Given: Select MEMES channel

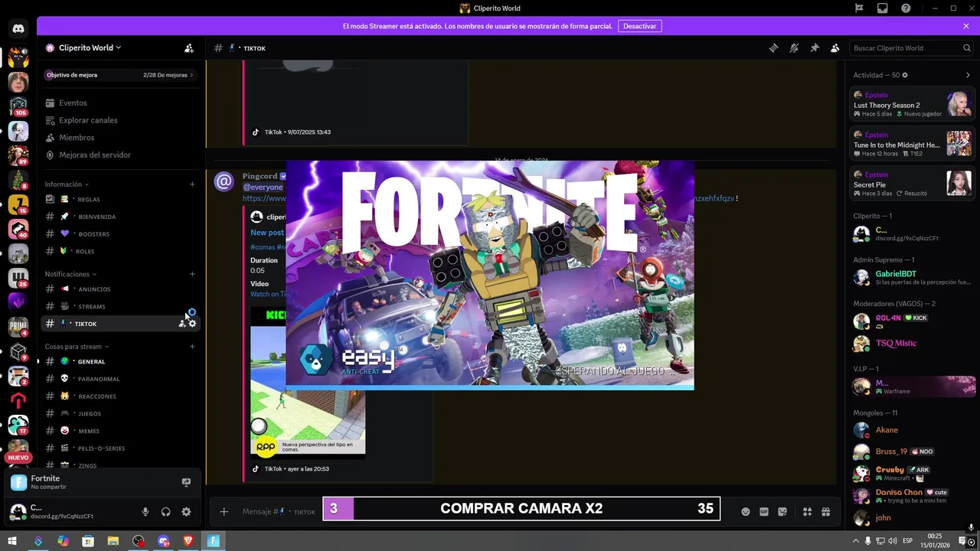Looking at the screenshot, I should tap(120, 431).
